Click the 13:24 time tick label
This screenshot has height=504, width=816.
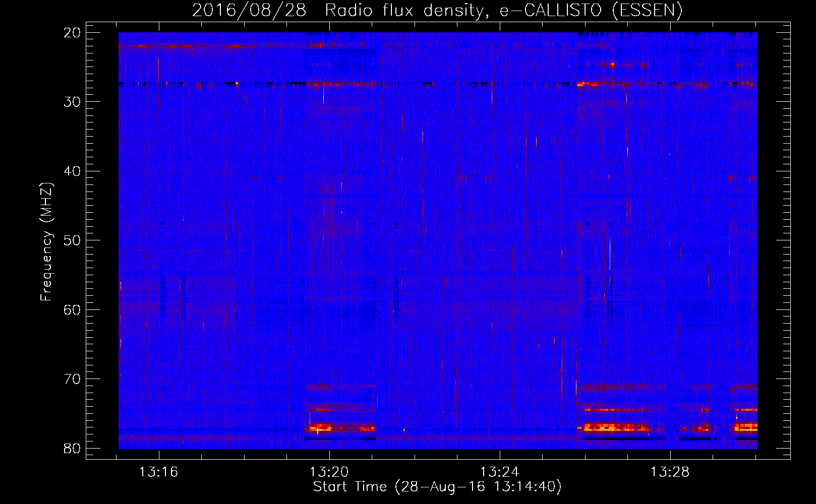pyautogui.click(x=499, y=472)
